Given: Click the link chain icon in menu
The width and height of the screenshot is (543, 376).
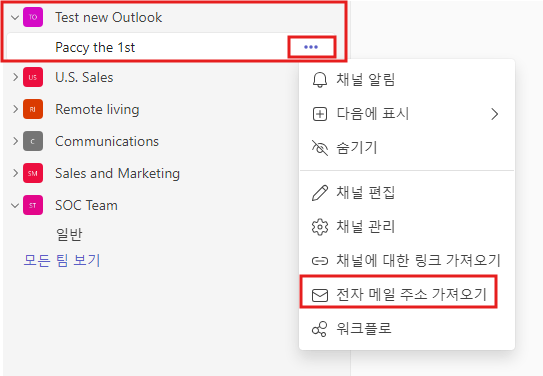Looking at the screenshot, I should pyautogui.click(x=320, y=261).
